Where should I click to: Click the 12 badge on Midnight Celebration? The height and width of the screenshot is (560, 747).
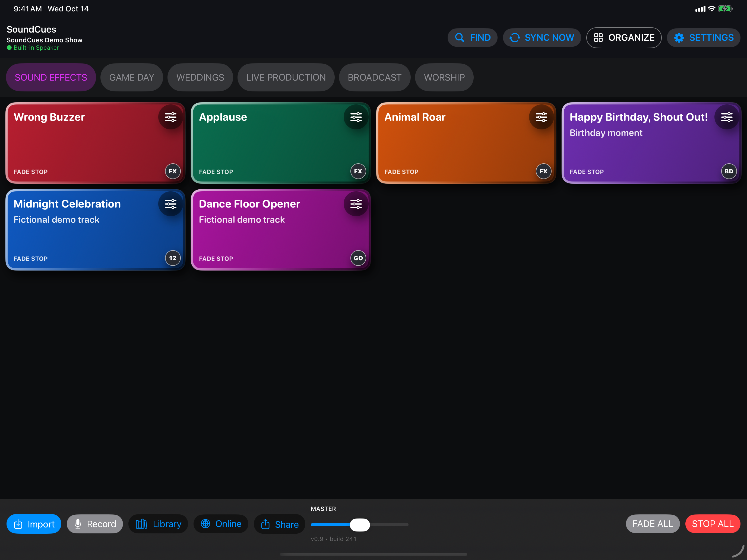click(173, 258)
